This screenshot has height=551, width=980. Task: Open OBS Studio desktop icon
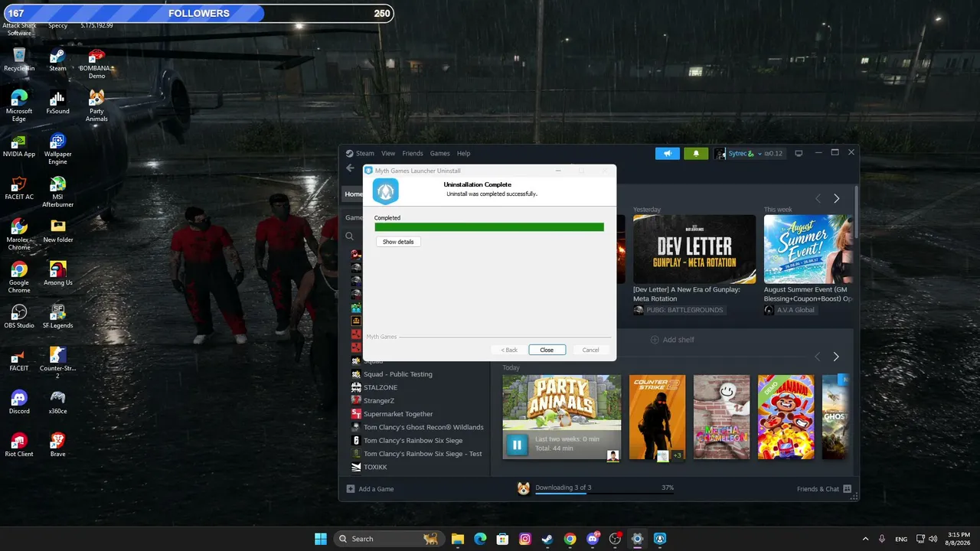point(19,317)
